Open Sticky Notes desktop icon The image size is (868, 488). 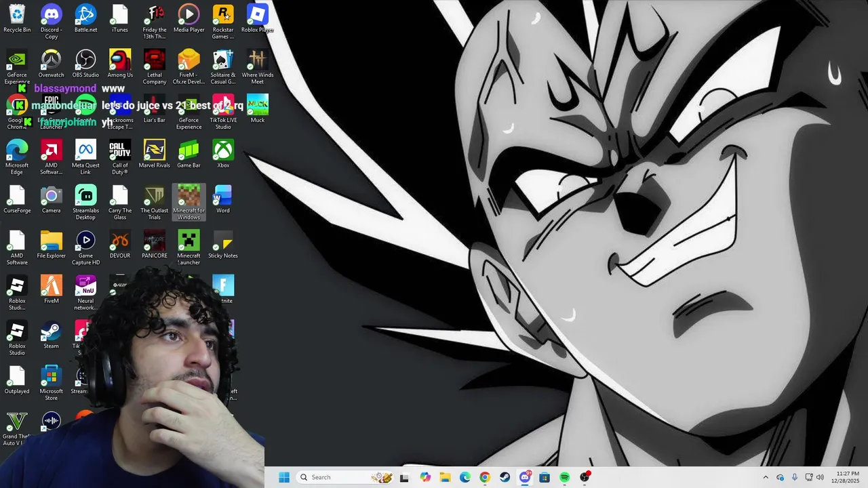point(223,245)
